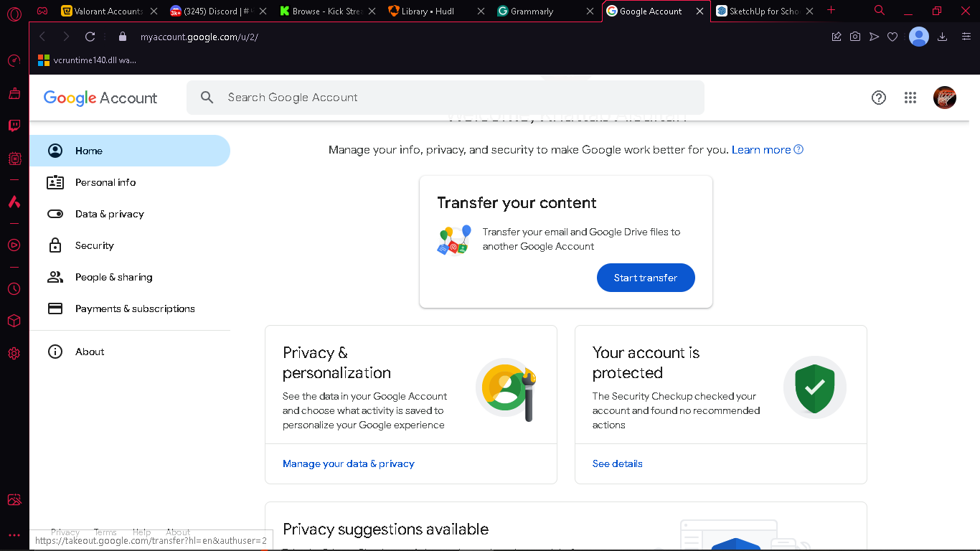Reload the current page
This screenshot has height=551, width=980.
pos(90,37)
